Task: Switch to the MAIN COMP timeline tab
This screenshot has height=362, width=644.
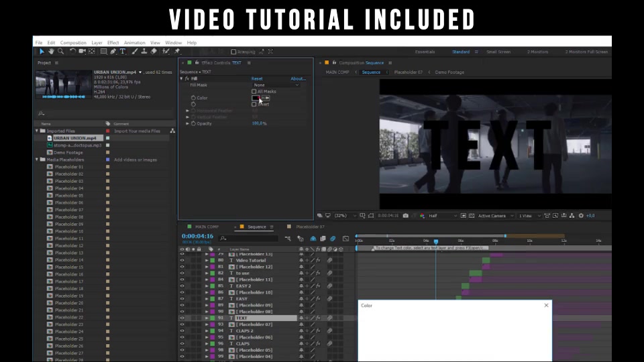Action: 207,227
